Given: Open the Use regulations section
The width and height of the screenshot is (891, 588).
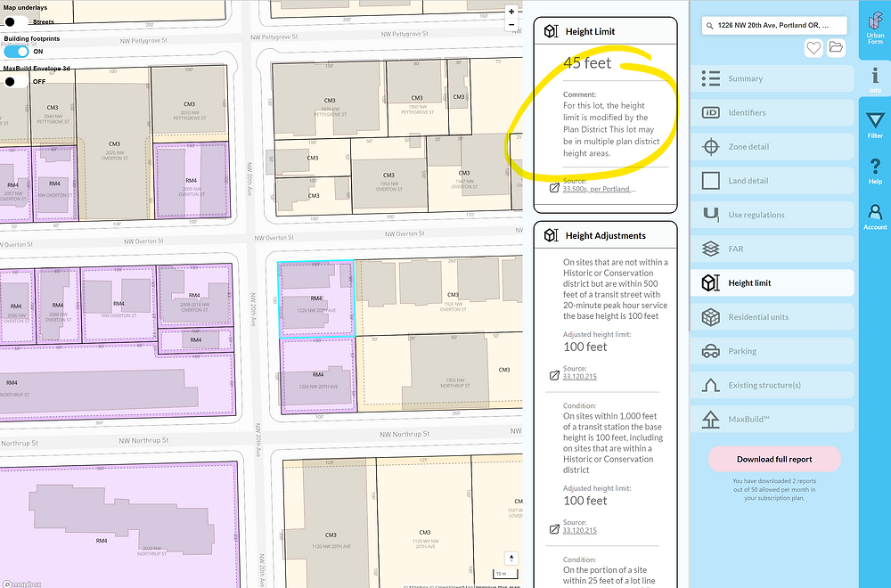Looking at the screenshot, I should [x=772, y=215].
